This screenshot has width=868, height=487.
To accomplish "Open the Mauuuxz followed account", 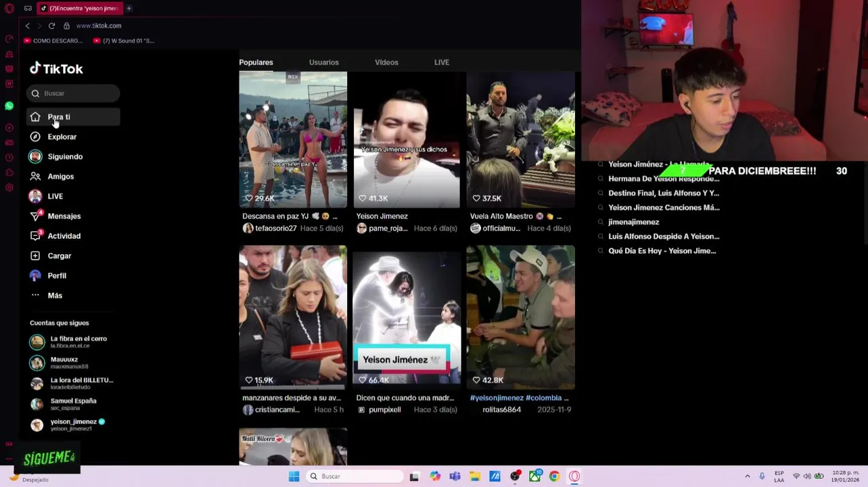I will click(x=73, y=363).
